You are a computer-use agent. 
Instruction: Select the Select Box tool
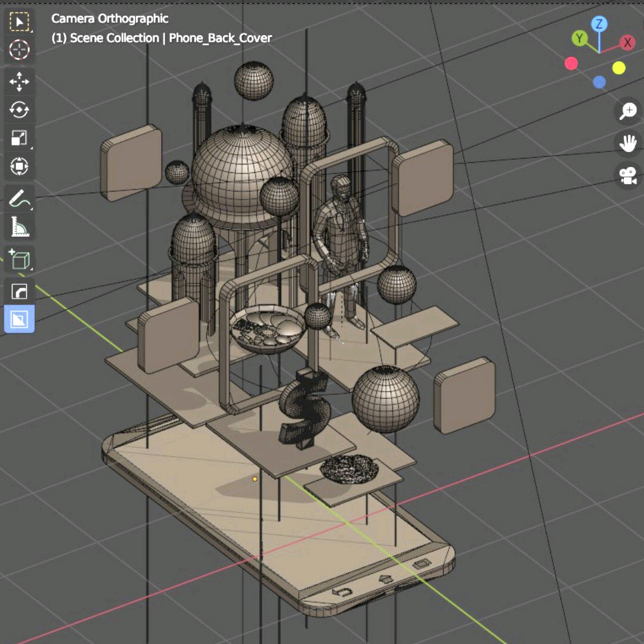click(19, 23)
